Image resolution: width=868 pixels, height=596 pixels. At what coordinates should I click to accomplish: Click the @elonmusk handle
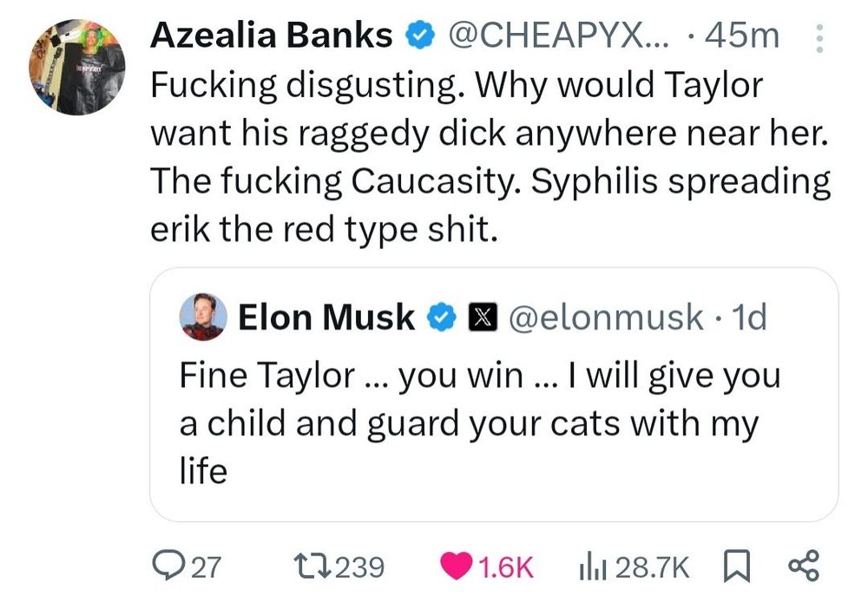coord(606,318)
